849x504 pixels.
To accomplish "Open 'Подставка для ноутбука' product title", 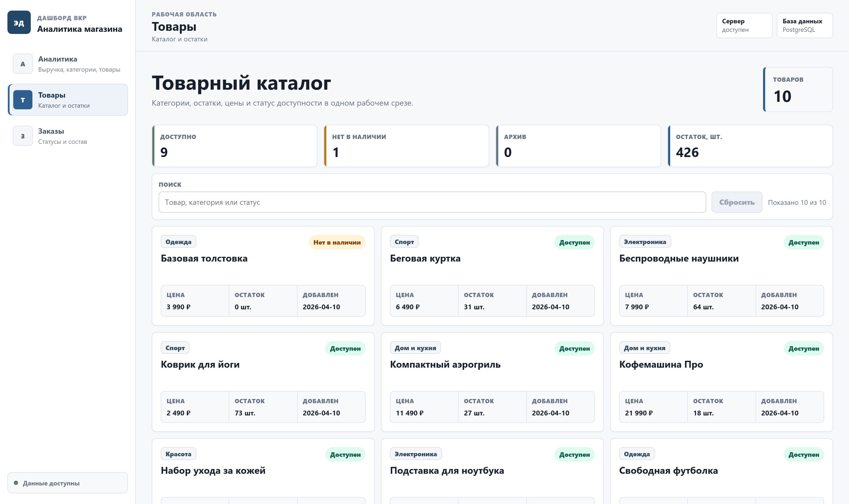I will click(x=447, y=470).
